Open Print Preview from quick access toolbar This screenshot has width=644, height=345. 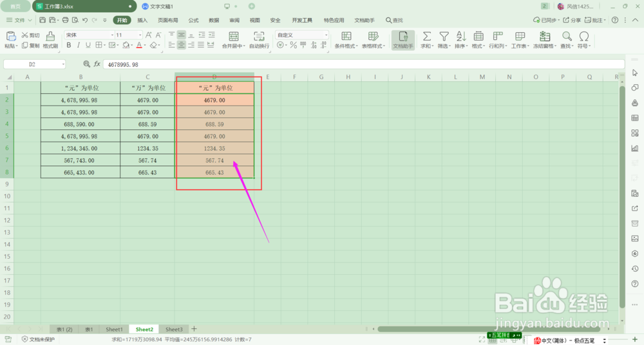(75, 20)
